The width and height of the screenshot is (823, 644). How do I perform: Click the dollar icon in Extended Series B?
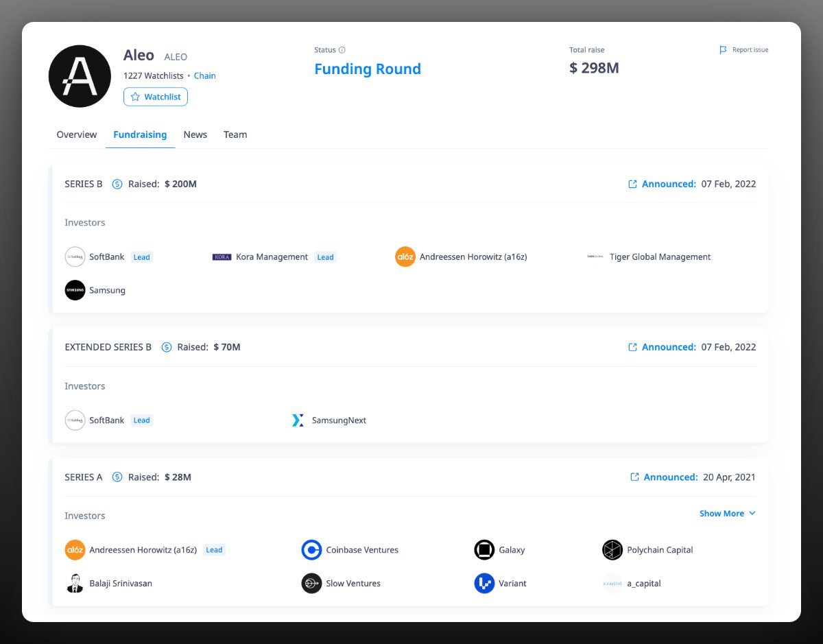pos(167,347)
